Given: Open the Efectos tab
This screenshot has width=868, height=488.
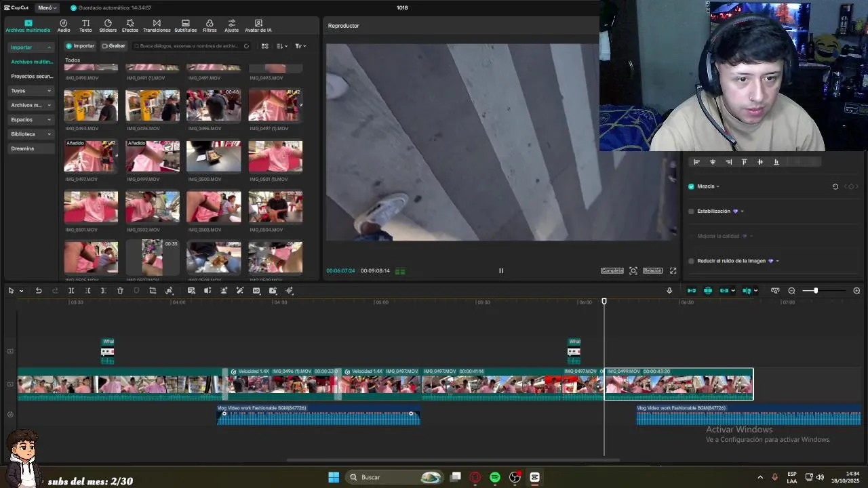Looking at the screenshot, I should pos(130,26).
